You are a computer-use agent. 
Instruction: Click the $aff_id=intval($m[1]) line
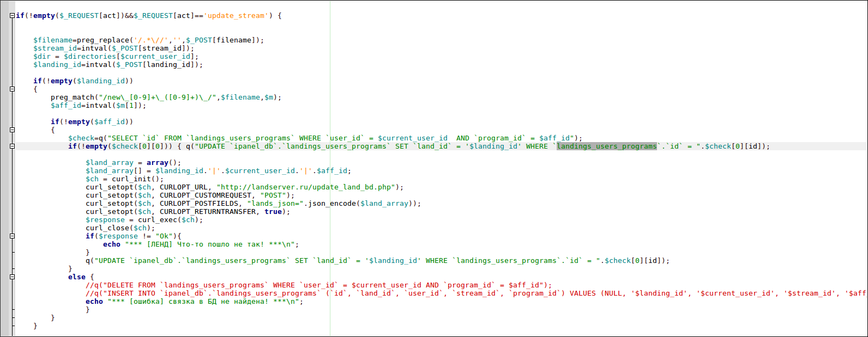pos(98,106)
